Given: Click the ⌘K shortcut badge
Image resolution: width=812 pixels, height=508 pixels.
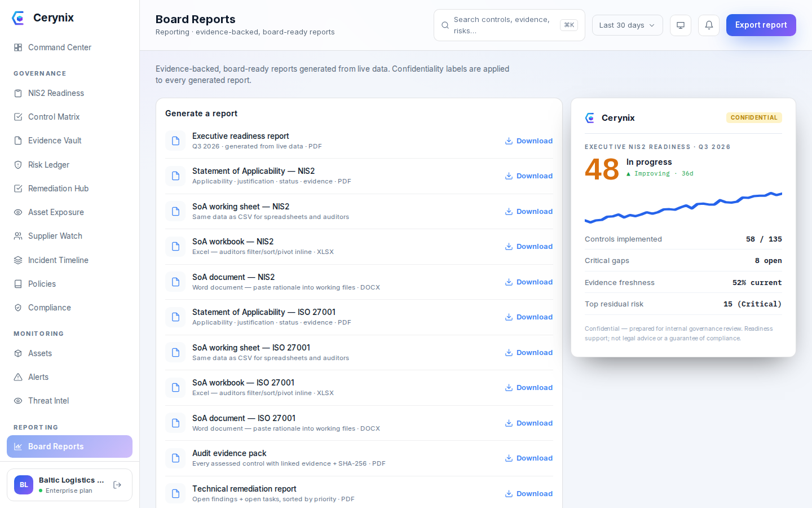Looking at the screenshot, I should pyautogui.click(x=569, y=25).
